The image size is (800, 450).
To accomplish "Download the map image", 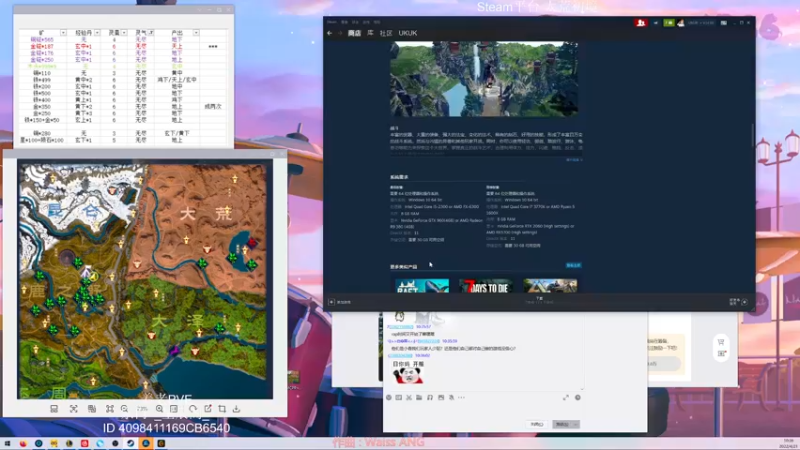I will pyautogui.click(x=236, y=409).
